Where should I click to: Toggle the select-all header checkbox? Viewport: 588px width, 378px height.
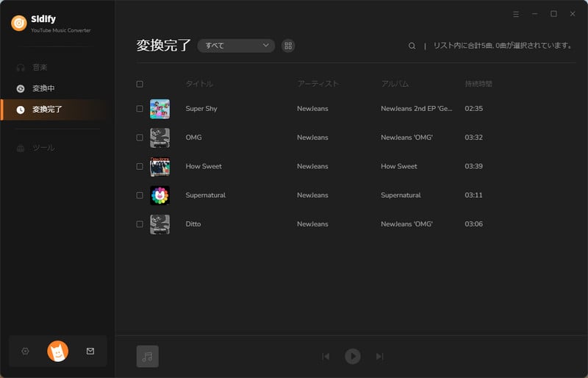(x=140, y=84)
